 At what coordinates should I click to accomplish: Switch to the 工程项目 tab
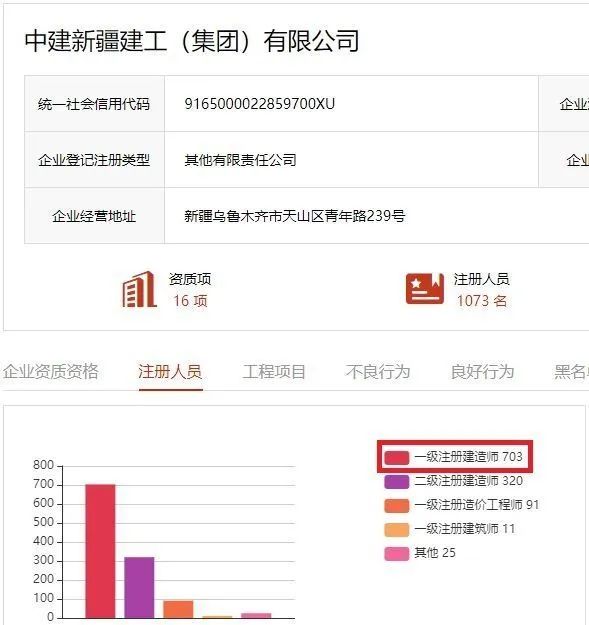(275, 371)
